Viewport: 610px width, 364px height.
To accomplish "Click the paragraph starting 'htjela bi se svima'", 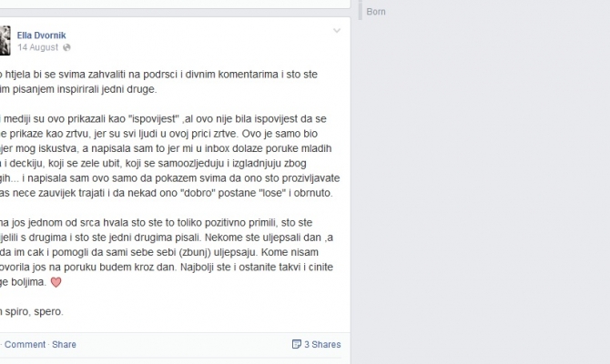I will click(x=158, y=82).
